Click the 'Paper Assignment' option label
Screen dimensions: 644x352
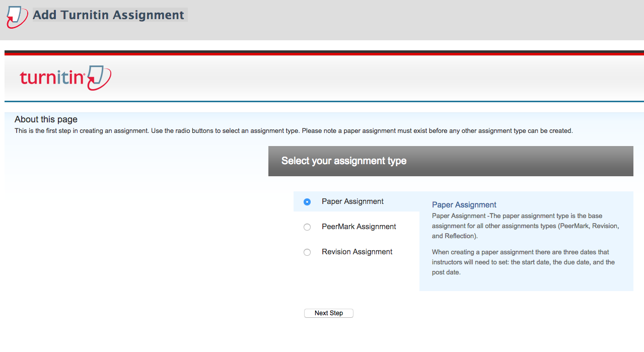pyautogui.click(x=352, y=201)
